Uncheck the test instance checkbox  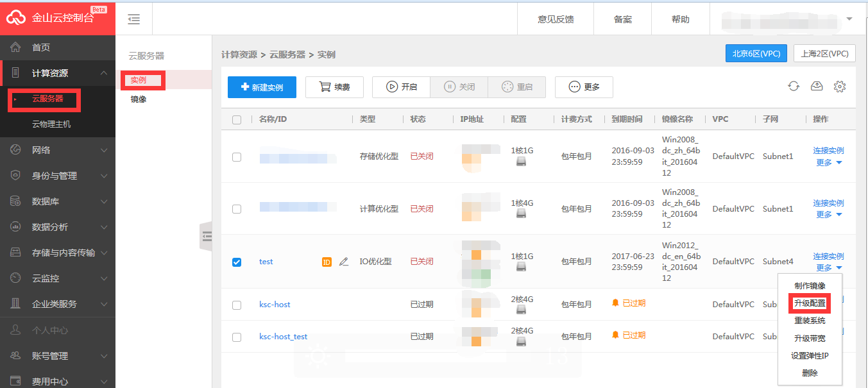click(x=237, y=262)
